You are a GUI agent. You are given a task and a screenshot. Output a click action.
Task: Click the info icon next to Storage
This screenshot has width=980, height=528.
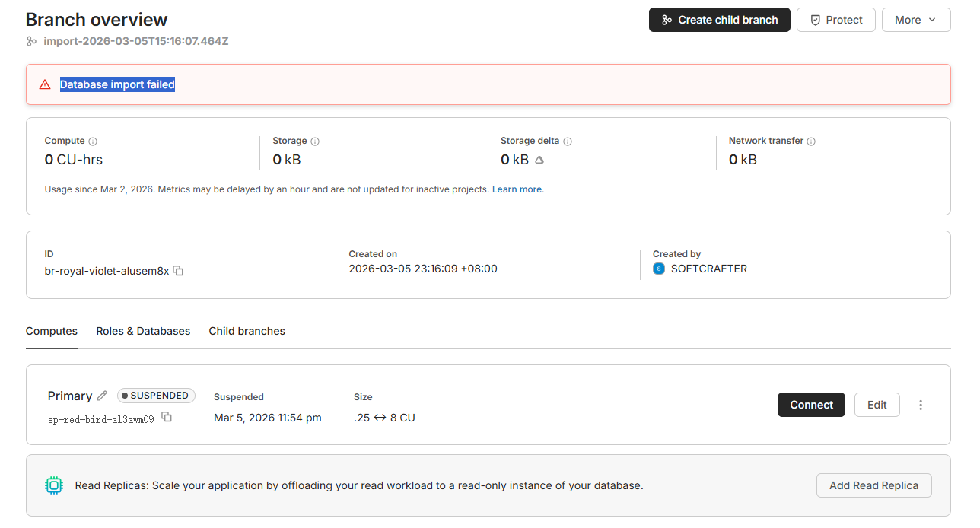tap(315, 142)
